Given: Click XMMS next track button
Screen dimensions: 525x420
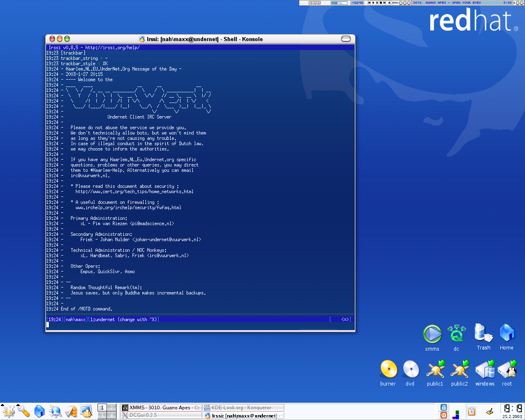Looking at the screenshot, I should coord(384,3).
